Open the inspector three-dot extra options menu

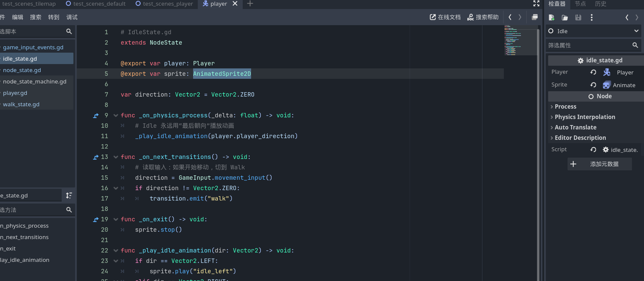coord(591,17)
